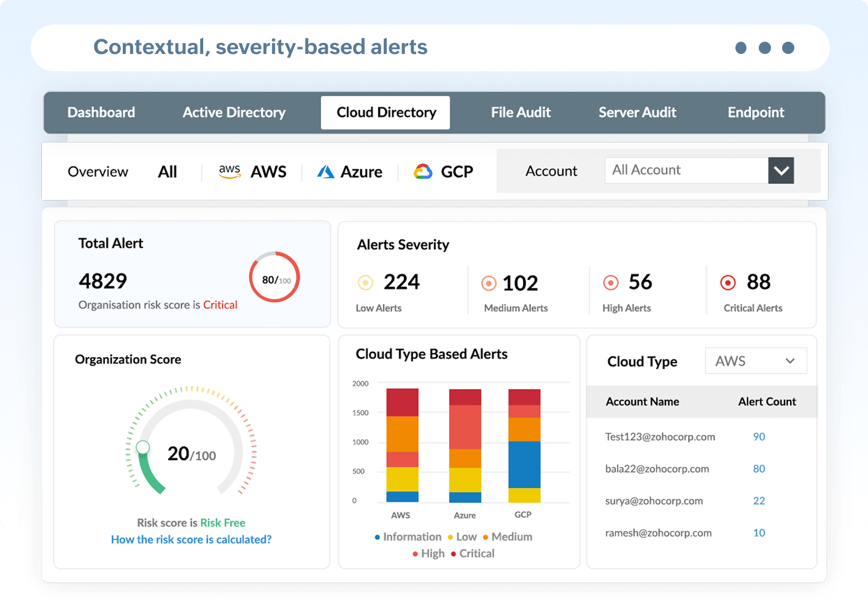Open 'How the risk score is calculated?' link
The image size is (868, 616).
(x=191, y=539)
